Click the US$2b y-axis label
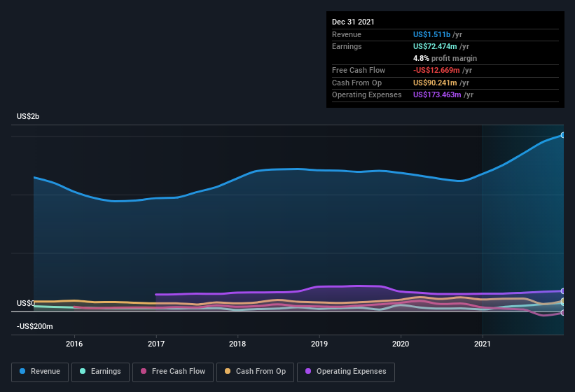 pos(28,116)
